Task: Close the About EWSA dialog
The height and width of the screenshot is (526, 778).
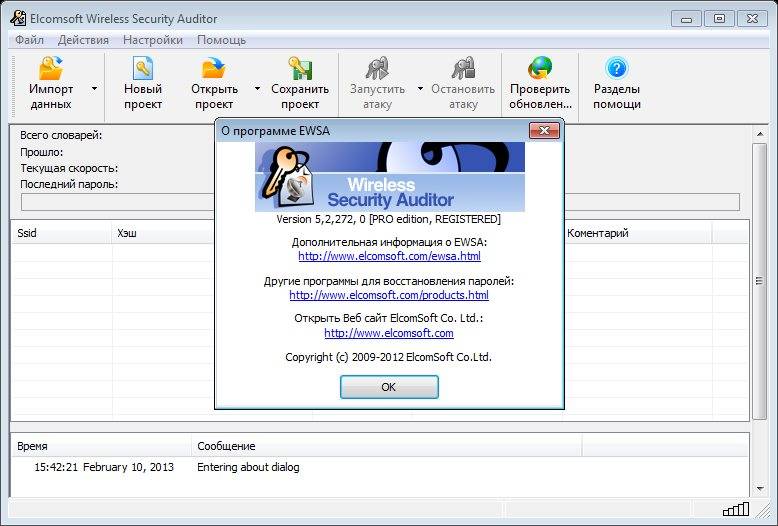Action: [544, 131]
